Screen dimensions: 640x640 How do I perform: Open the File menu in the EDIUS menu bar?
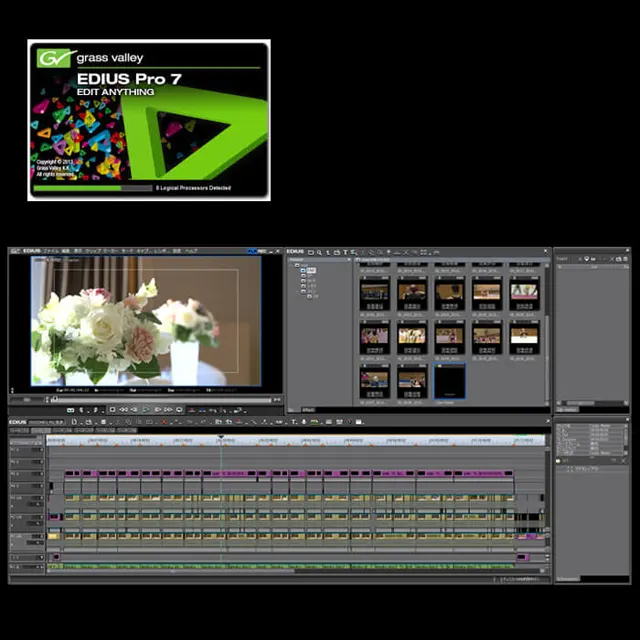51,251
